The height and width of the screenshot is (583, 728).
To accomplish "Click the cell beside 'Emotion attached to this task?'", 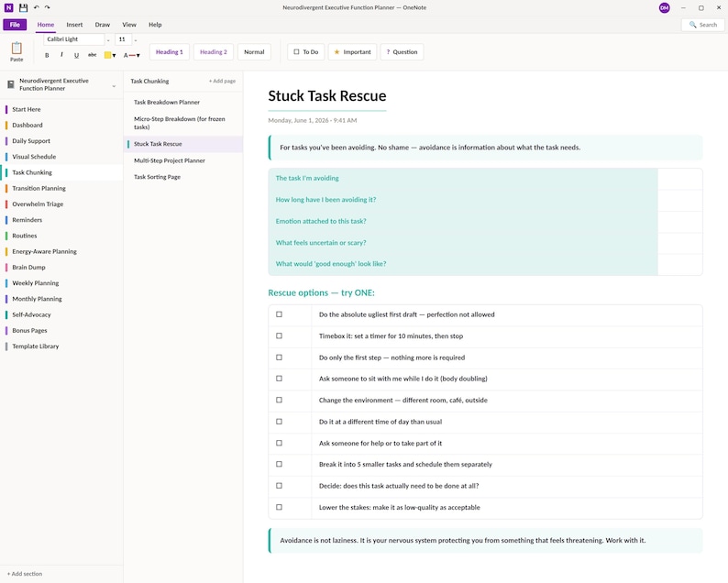I will coord(679,222).
